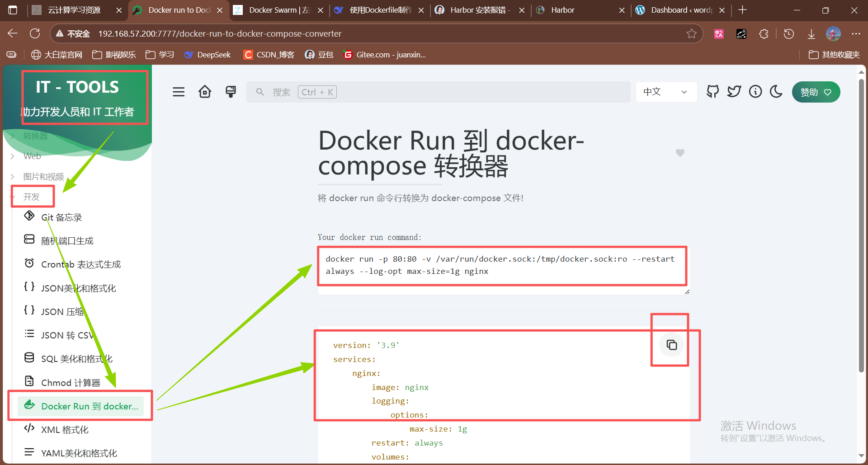Open 大白菜官网 bookmark

[x=57, y=55]
